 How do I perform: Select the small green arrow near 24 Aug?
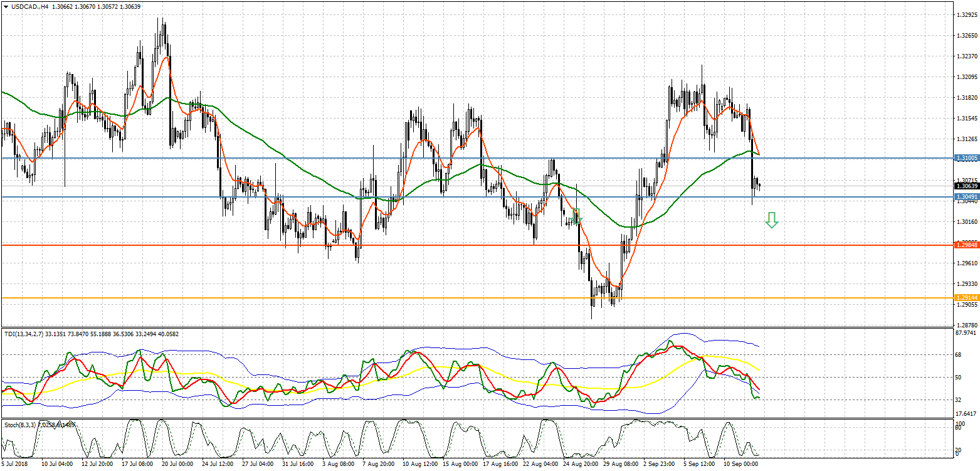[577, 216]
